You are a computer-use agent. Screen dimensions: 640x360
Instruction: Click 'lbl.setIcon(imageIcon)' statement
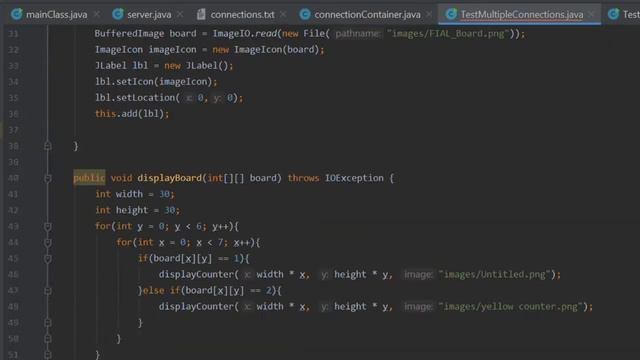(156, 82)
